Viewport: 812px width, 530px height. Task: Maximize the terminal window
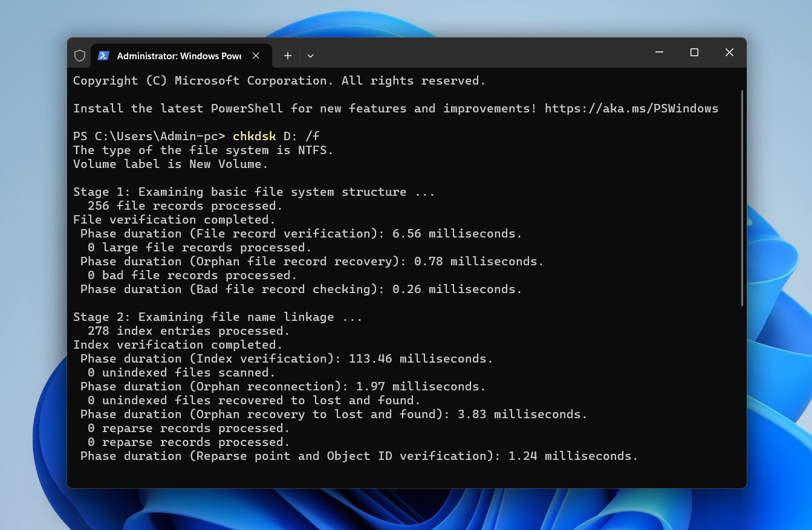click(694, 53)
